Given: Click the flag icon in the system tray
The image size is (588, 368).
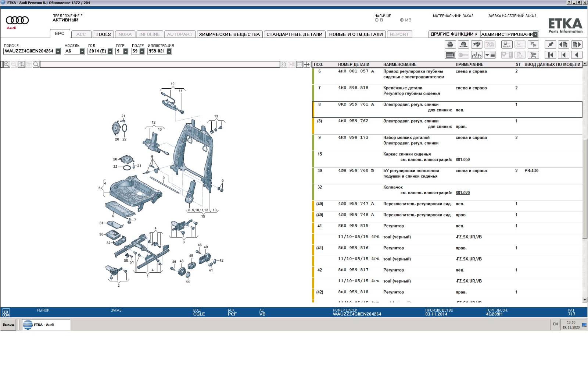Looking at the screenshot, I should click(584, 325).
